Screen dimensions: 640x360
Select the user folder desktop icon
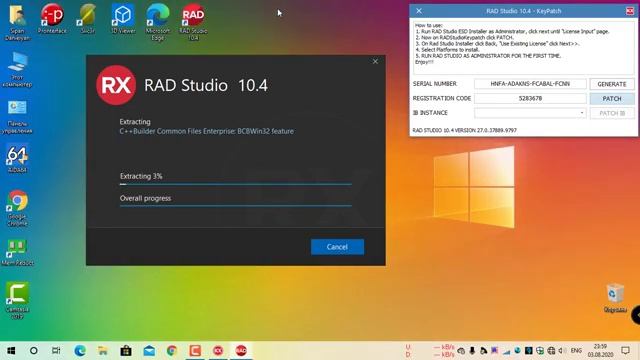[x=17, y=22]
